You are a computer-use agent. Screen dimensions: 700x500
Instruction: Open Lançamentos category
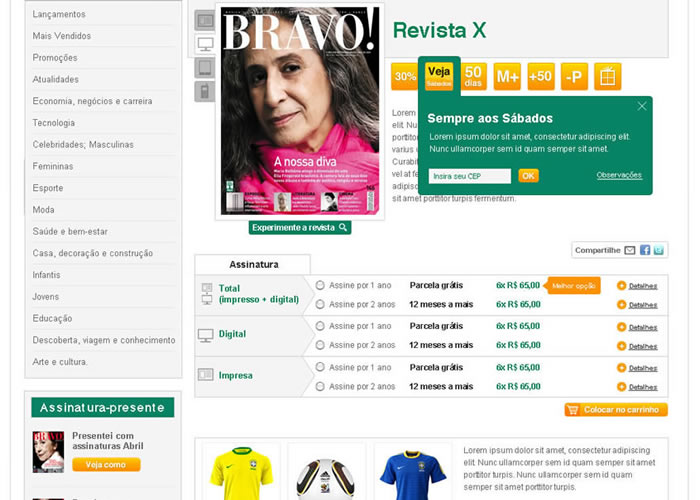click(59, 14)
